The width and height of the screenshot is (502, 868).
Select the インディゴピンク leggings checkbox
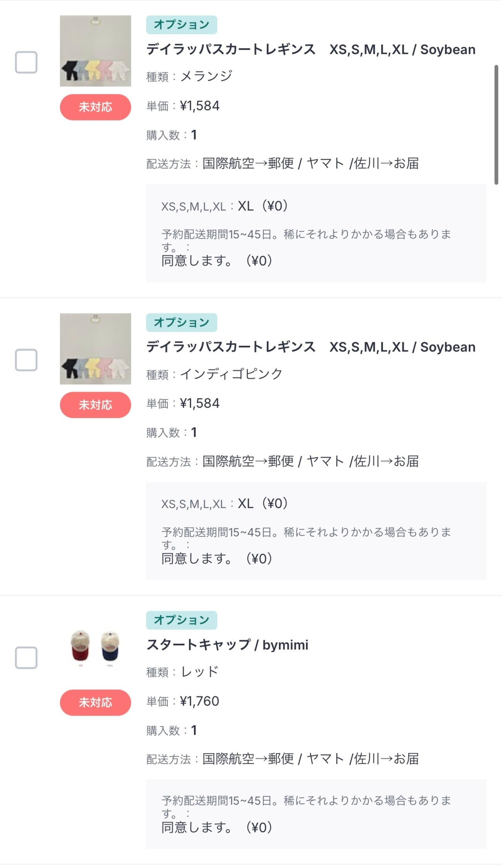click(26, 360)
